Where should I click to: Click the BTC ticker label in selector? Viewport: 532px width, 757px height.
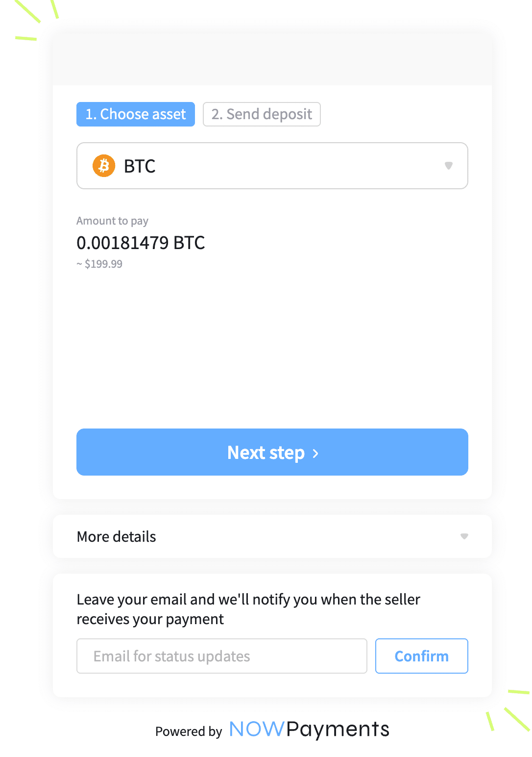(x=140, y=166)
